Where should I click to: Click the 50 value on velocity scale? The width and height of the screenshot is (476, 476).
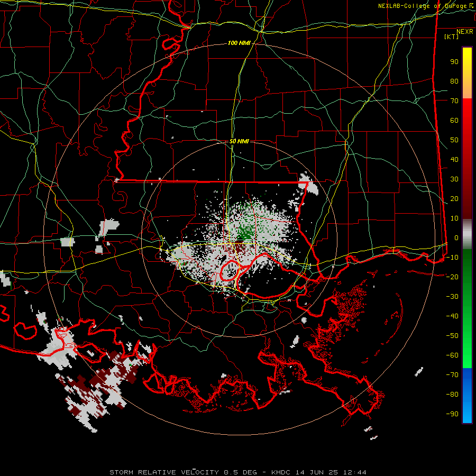point(454,140)
